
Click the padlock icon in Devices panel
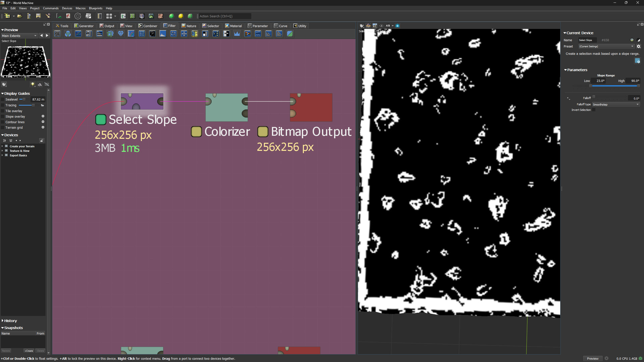(x=42, y=140)
